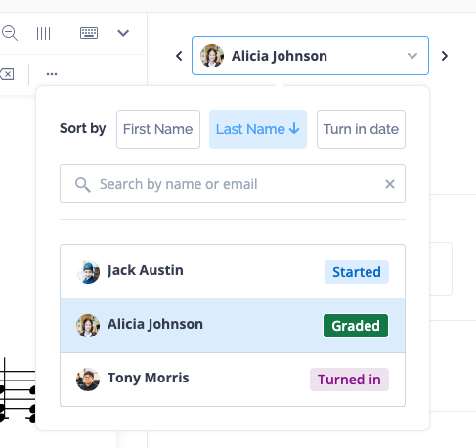Go to next student with right arrow
This screenshot has width=476, height=448.
coord(445,56)
